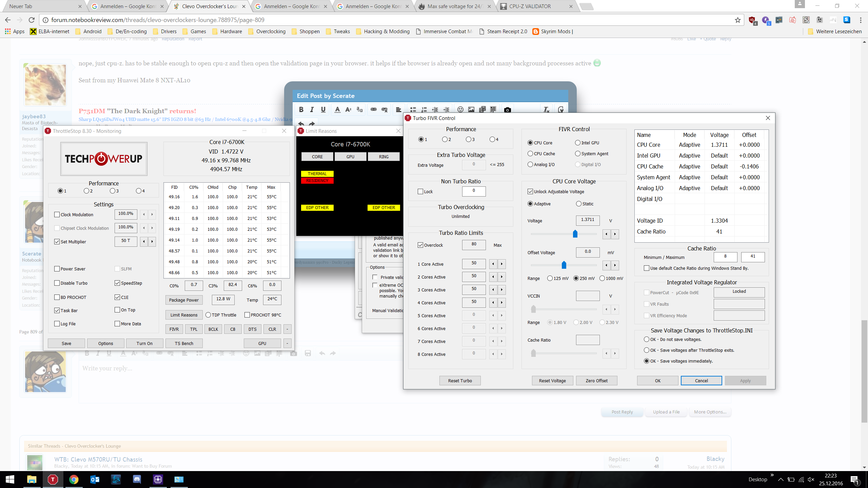
Task: Insert image icon in Edit Post toolbar
Action: [x=471, y=109]
